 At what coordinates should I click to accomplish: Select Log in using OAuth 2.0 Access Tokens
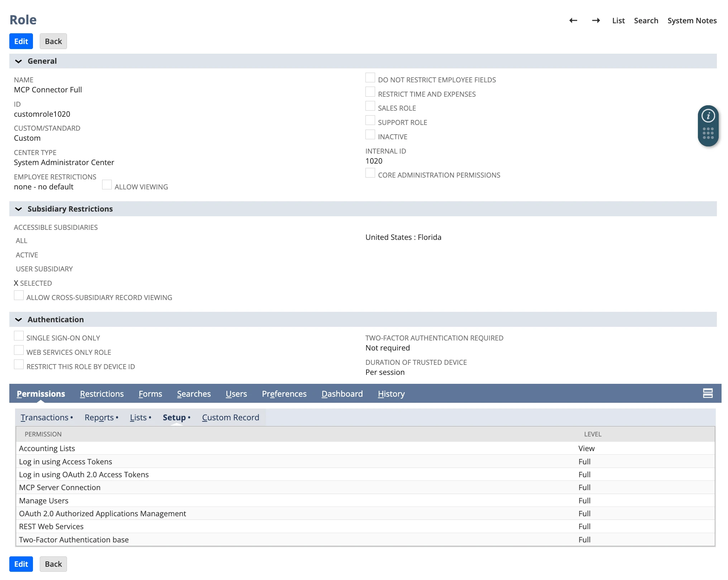(x=365, y=474)
